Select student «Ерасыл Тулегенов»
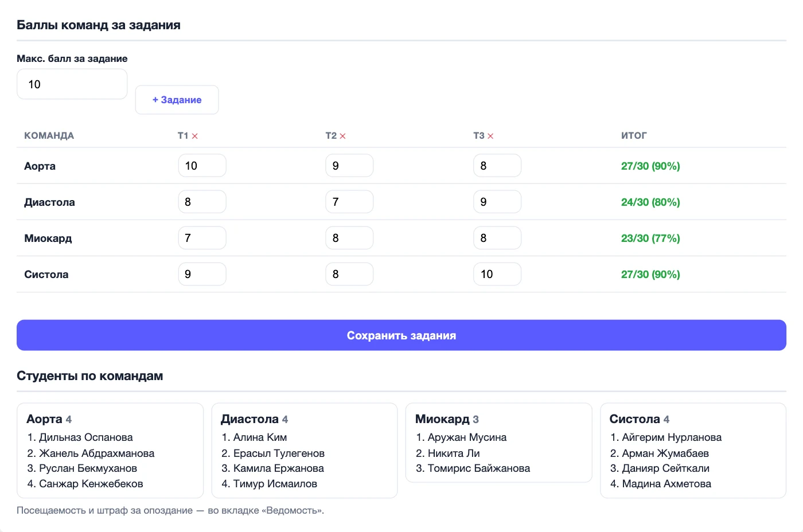803x532 pixels. click(279, 453)
